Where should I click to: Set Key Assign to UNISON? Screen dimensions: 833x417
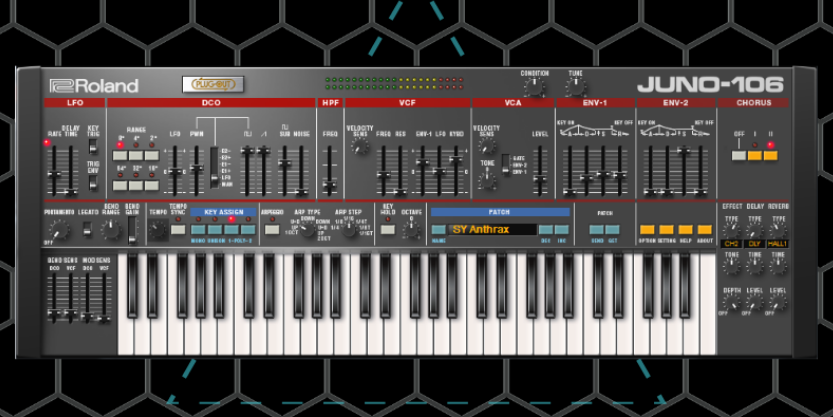pos(215,229)
